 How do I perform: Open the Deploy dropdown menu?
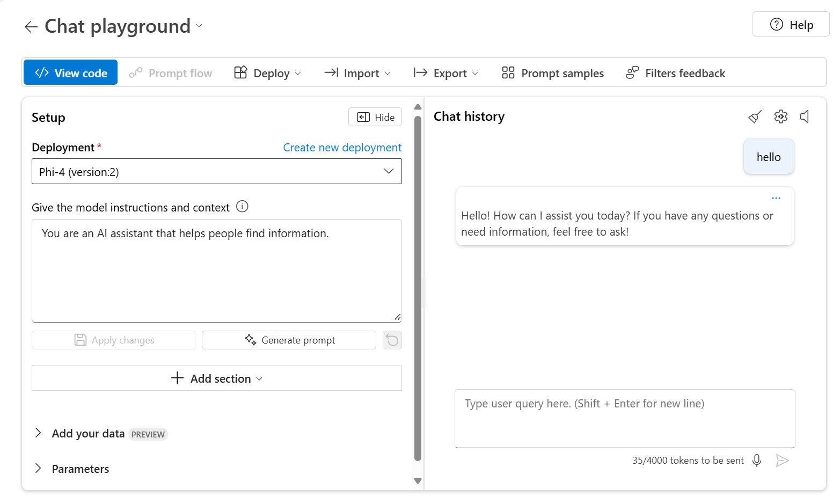click(x=268, y=73)
